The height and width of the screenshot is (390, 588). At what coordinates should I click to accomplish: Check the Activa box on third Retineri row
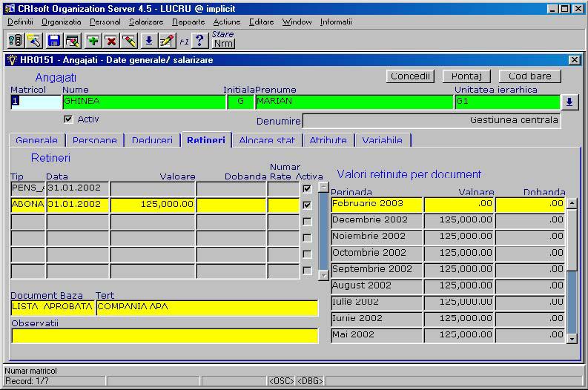point(307,221)
